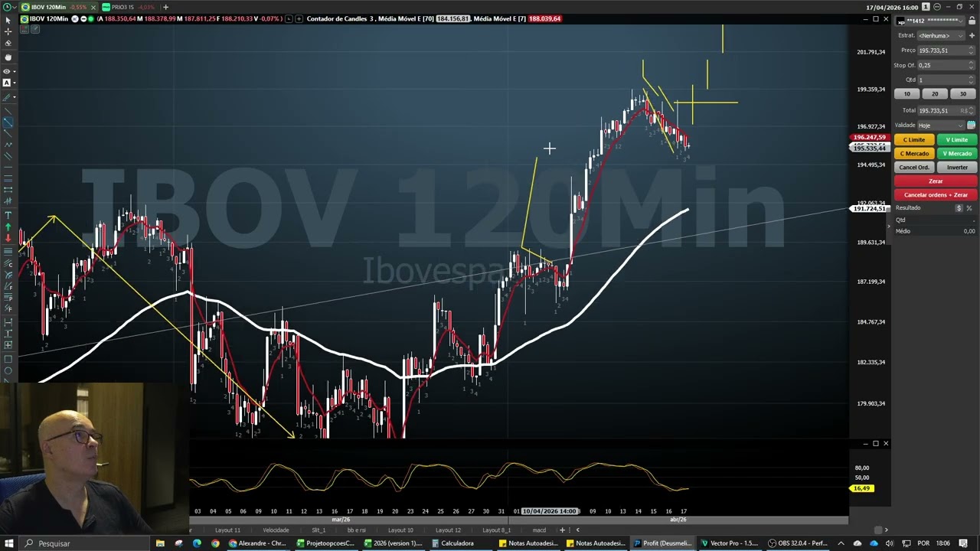The image size is (980, 551).
Task: Show hidden system tray icons chevron
Action: tap(841, 543)
